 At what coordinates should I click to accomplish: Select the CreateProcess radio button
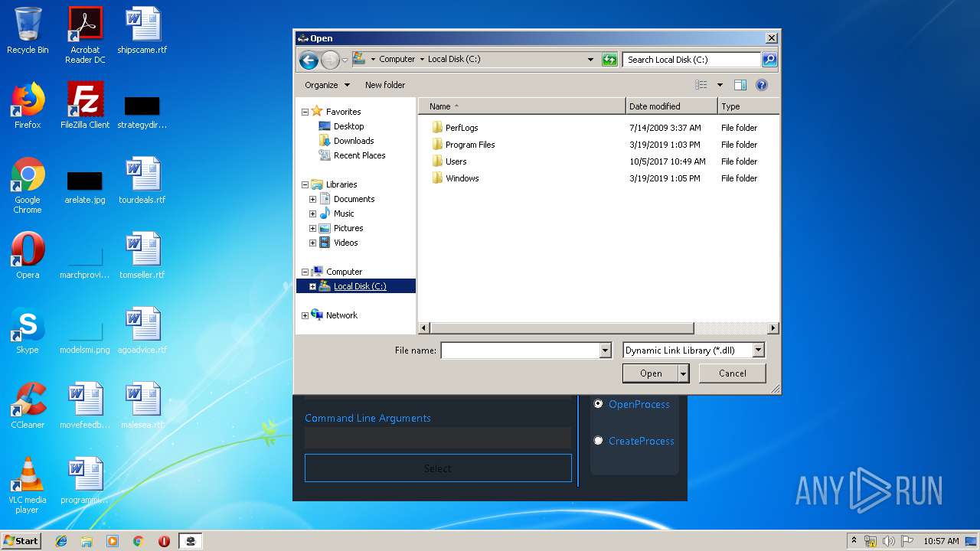599,441
